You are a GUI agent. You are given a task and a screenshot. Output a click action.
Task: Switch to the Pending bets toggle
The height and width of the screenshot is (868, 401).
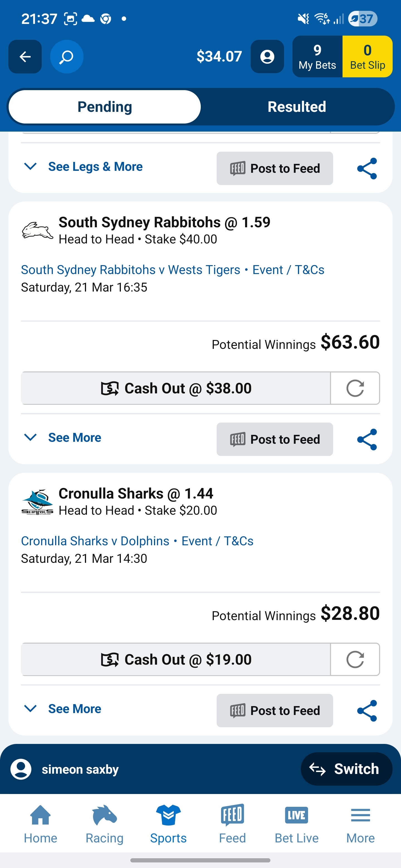104,107
